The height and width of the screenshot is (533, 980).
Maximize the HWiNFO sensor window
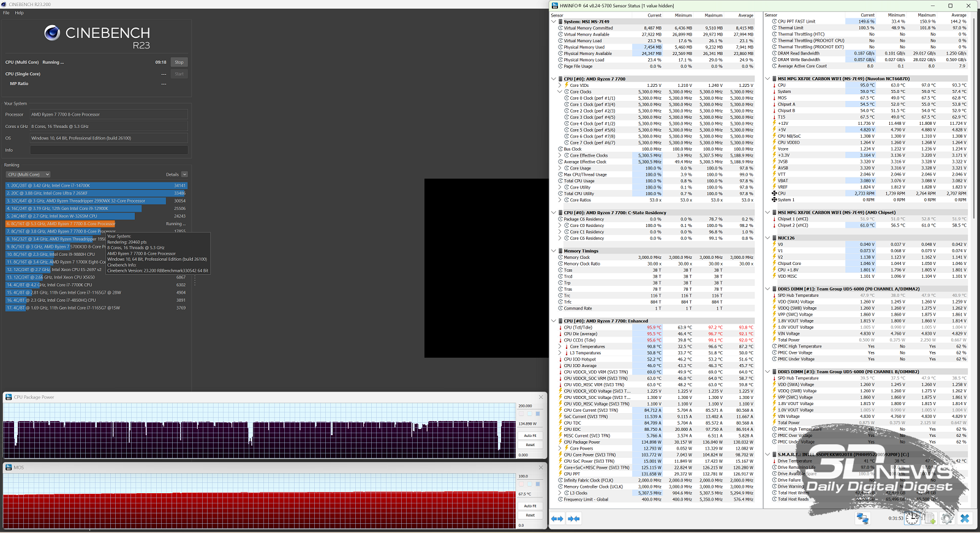tap(950, 6)
